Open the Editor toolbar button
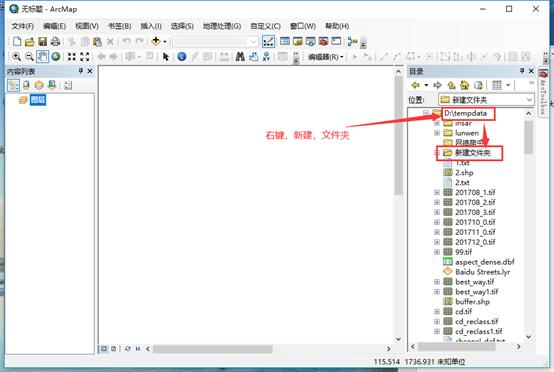 pos(268,41)
